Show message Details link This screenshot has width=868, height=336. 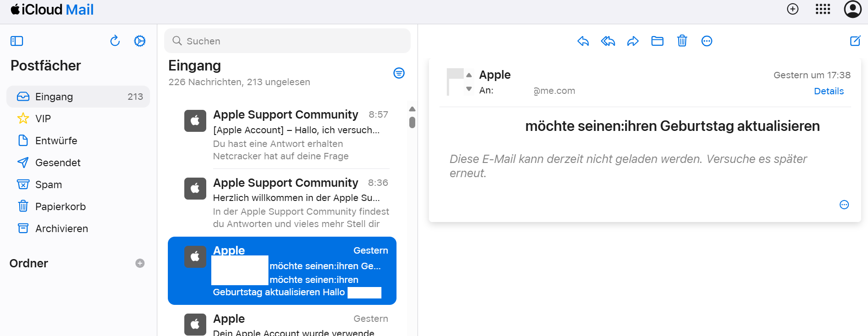tap(829, 91)
